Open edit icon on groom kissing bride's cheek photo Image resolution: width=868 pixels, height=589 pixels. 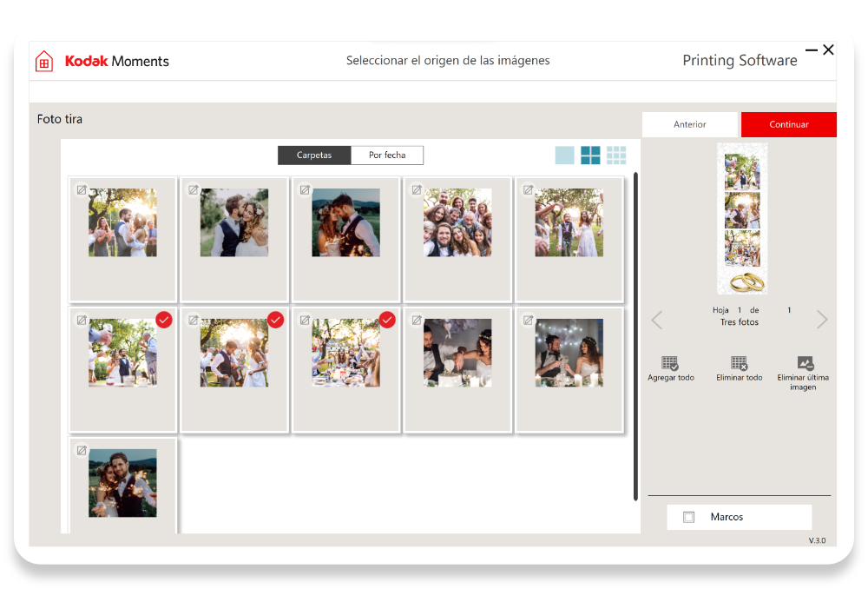(x=194, y=190)
